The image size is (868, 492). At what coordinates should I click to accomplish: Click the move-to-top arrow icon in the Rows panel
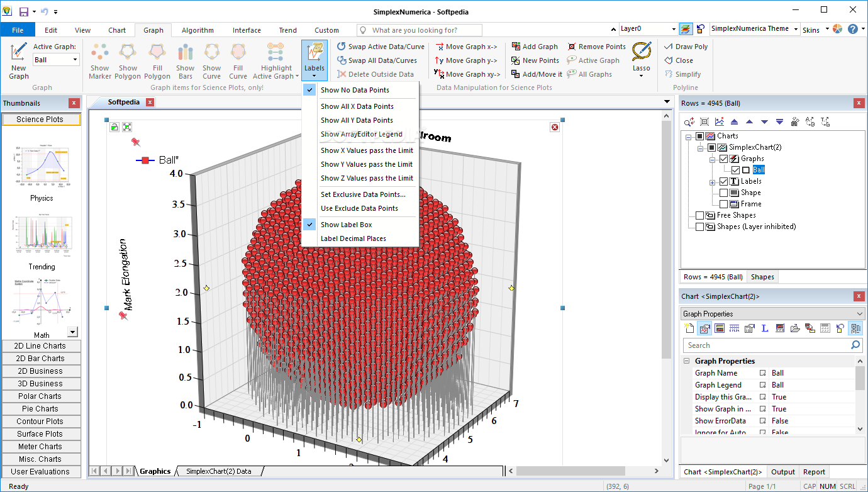[x=734, y=121]
